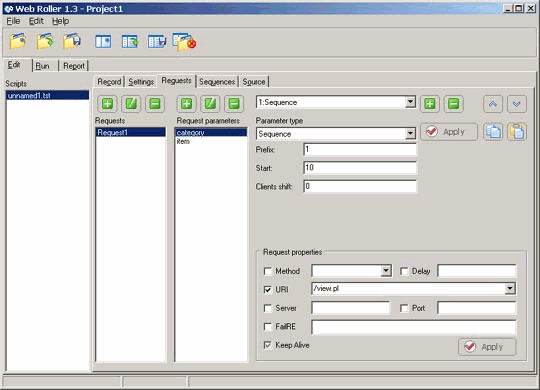Open the File menu
Screen dimensions: 540x390
pyautogui.click(x=13, y=21)
